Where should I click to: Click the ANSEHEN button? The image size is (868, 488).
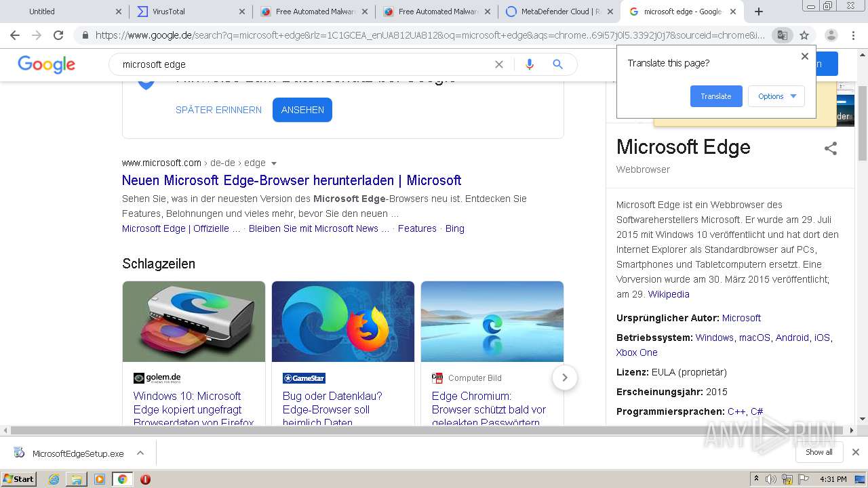click(302, 110)
